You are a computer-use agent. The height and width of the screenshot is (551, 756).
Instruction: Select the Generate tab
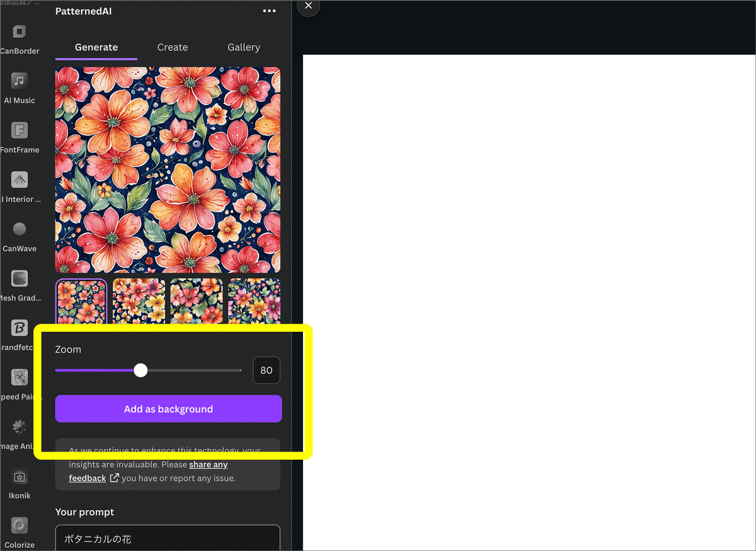pyautogui.click(x=96, y=47)
